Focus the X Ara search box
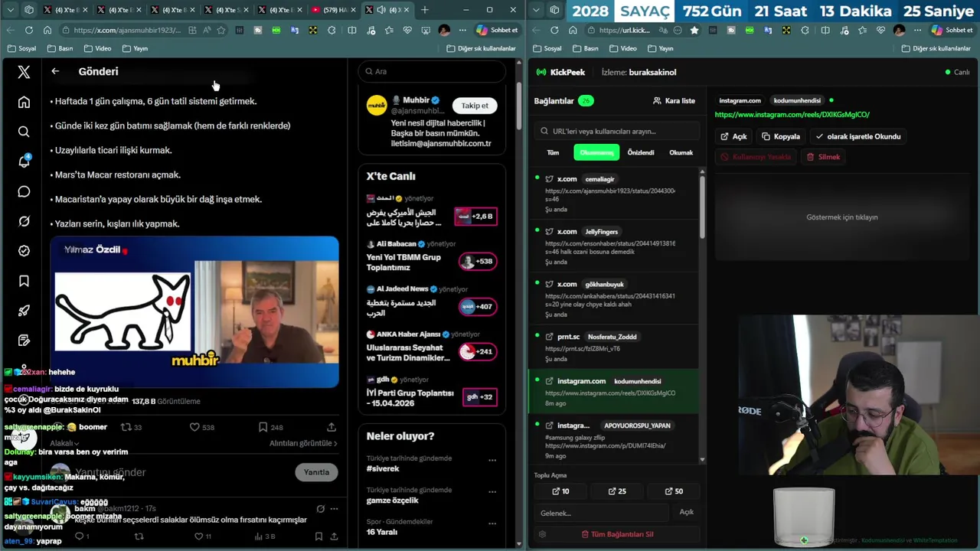The width and height of the screenshot is (980, 551). 431,71
